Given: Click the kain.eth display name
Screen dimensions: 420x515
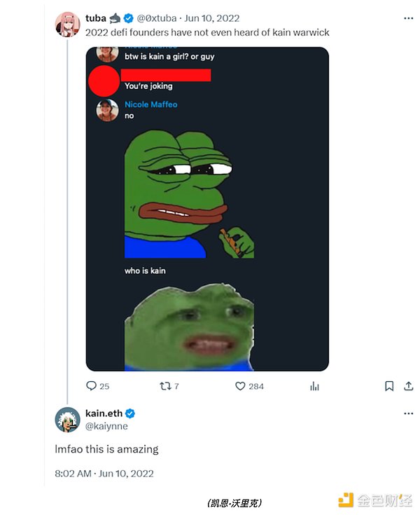Looking at the screenshot, I should coord(104,413).
